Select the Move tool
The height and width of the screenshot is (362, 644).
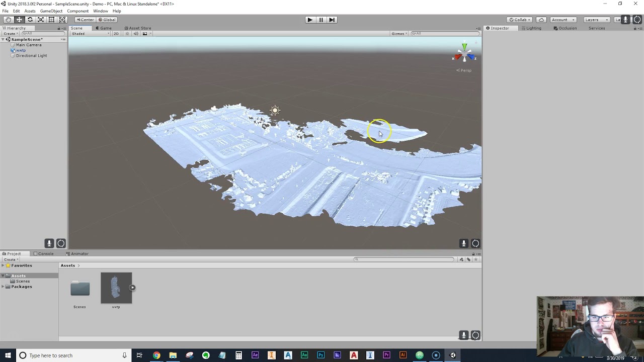pyautogui.click(x=19, y=20)
